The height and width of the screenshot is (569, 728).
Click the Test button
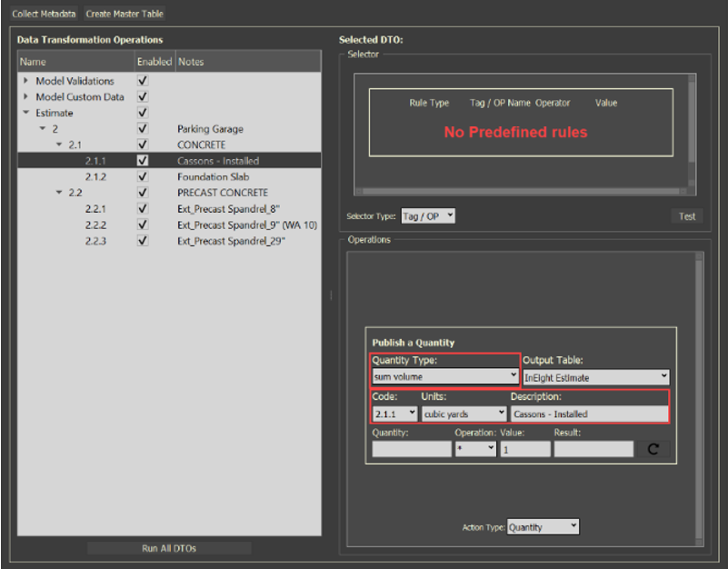tap(687, 216)
